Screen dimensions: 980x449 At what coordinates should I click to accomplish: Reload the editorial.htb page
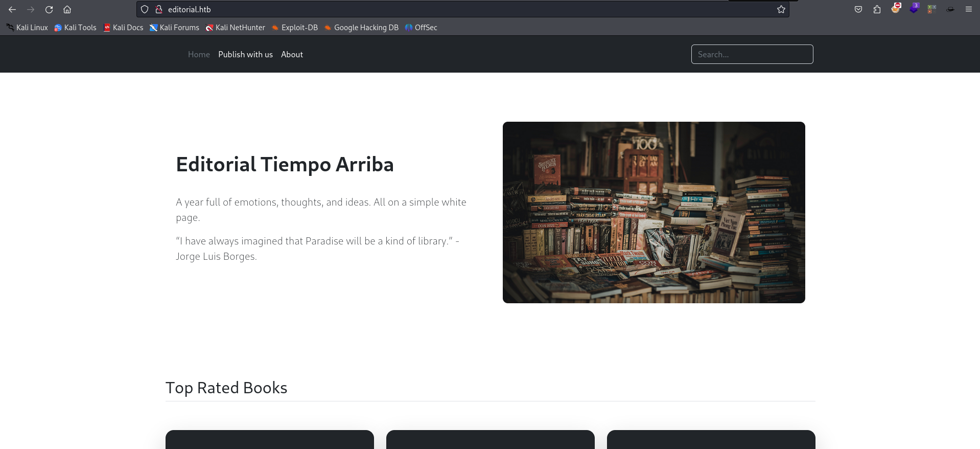pyautogui.click(x=49, y=9)
